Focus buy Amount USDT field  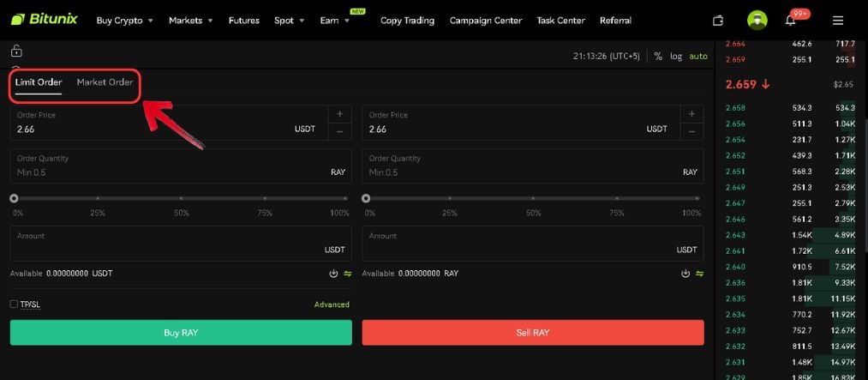pos(181,243)
